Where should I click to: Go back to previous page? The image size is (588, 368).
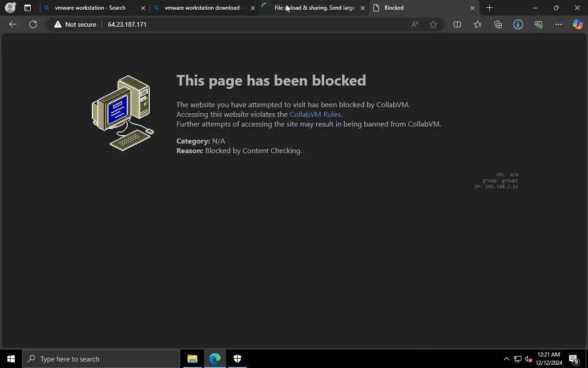[13, 24]
